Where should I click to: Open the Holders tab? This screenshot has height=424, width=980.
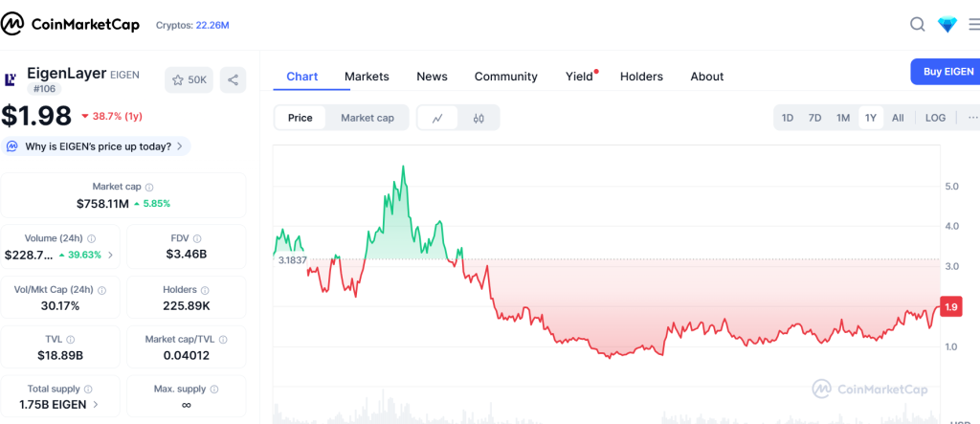[x=641, y=77]
